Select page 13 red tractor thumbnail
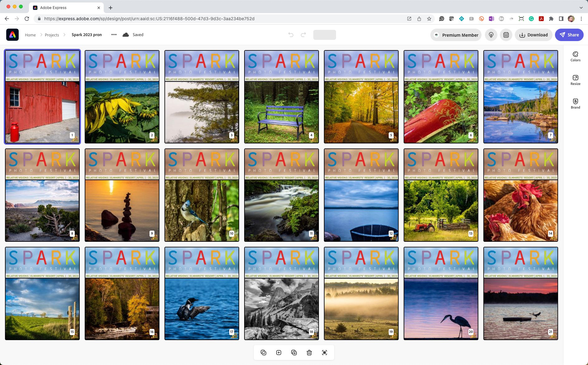 coord(441,195)
